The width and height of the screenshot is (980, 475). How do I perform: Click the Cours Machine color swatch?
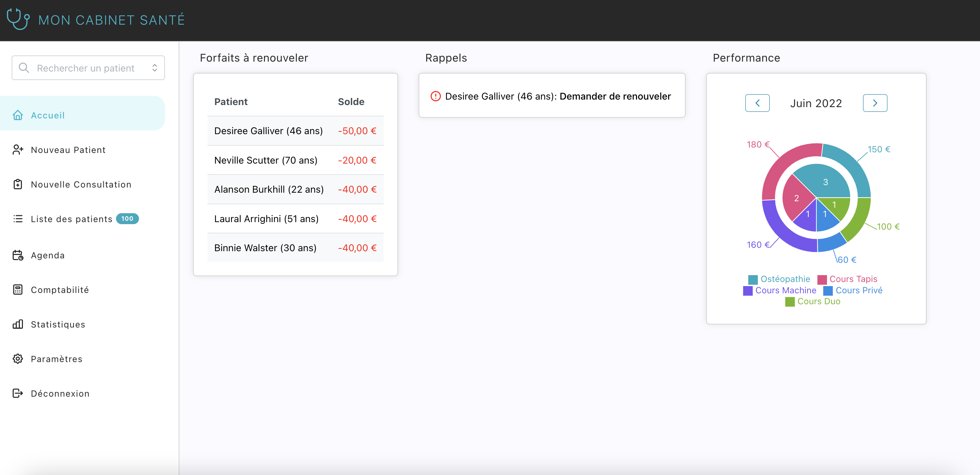pyautogui.click(x=748, y=291)
